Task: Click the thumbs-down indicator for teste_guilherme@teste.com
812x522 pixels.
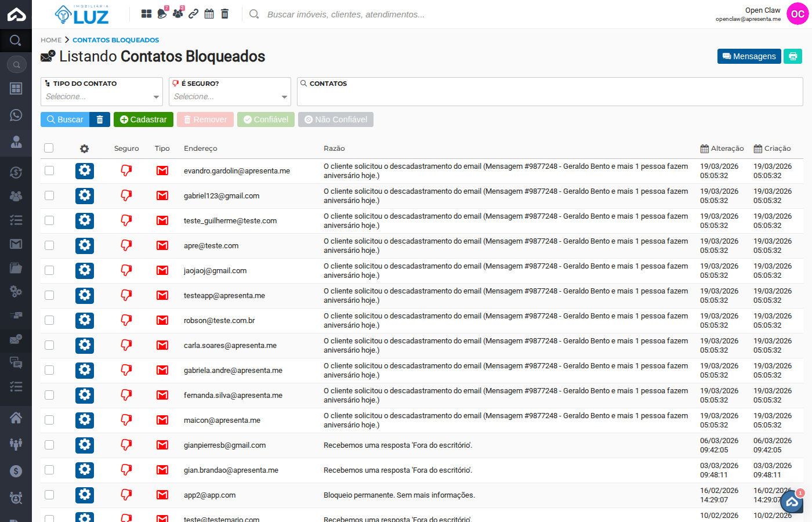Action: 126,220
